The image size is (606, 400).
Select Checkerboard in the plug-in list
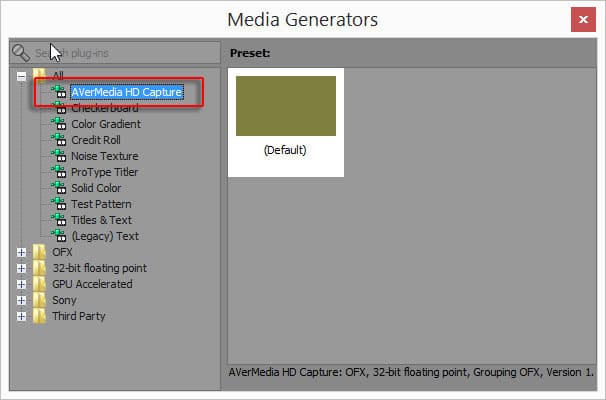click(105, 108)
